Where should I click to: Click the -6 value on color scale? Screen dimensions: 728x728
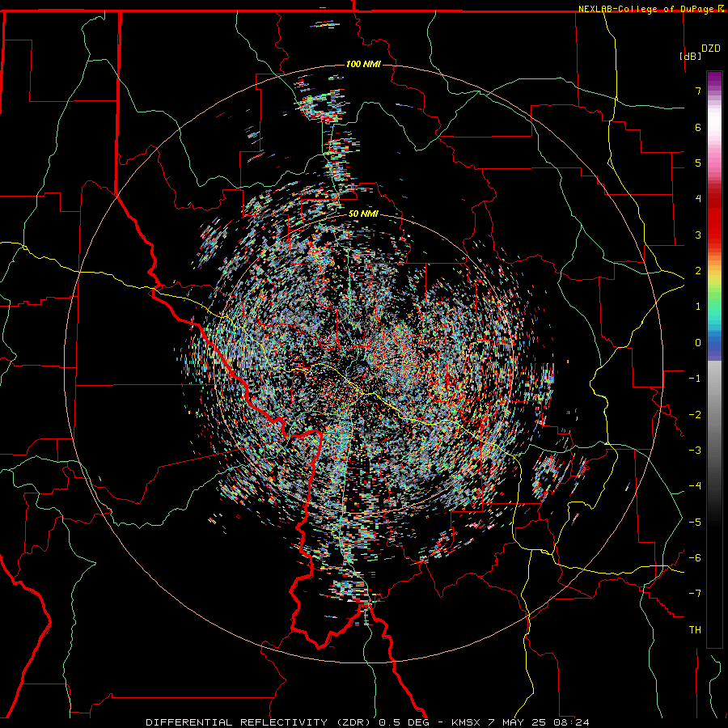click(x=695, y=558)
